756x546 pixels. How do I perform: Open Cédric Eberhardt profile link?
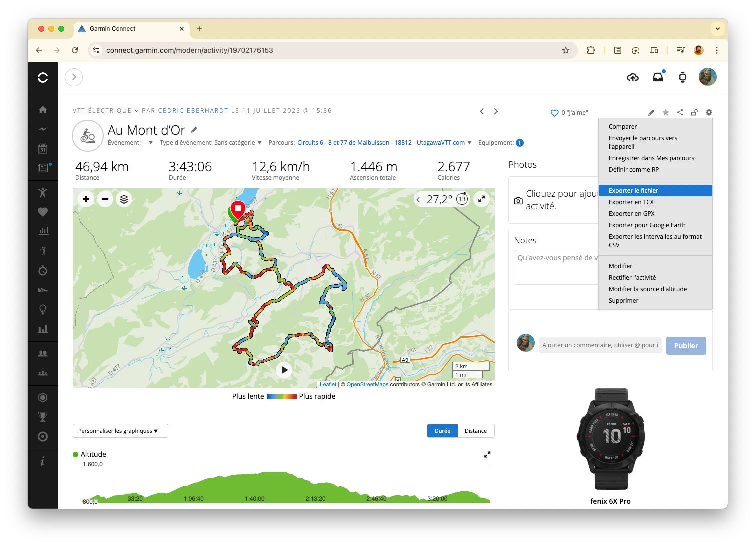tap(193, 111)
